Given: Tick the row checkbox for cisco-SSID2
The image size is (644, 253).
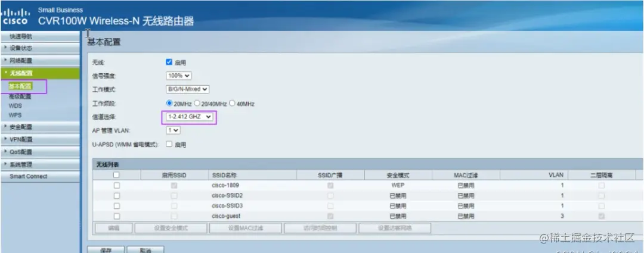Looking at the screenshot, I should pos(117,196).
